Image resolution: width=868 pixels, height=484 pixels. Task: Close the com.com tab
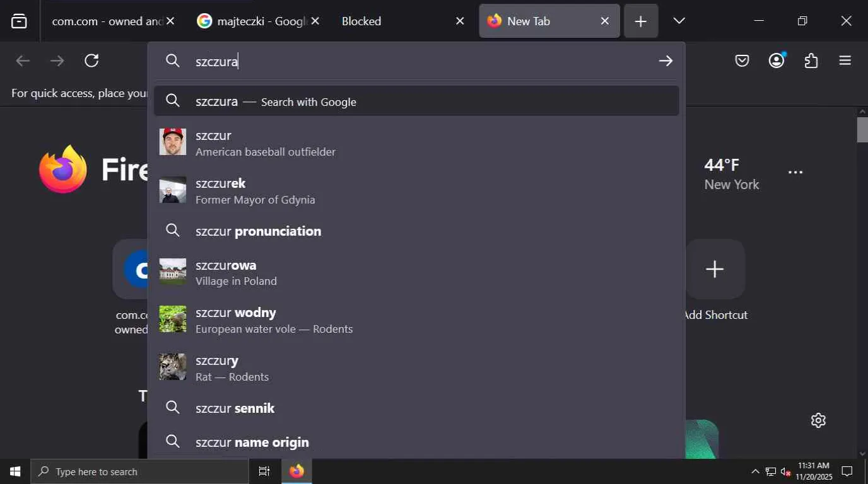pyautogui.click(x=170, y=21)
